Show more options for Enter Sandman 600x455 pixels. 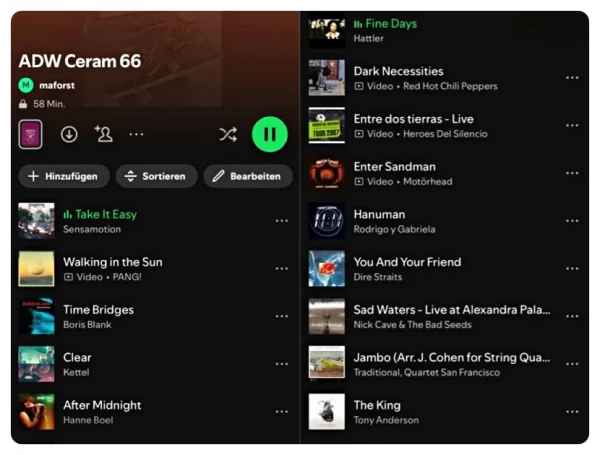(572, 174)
